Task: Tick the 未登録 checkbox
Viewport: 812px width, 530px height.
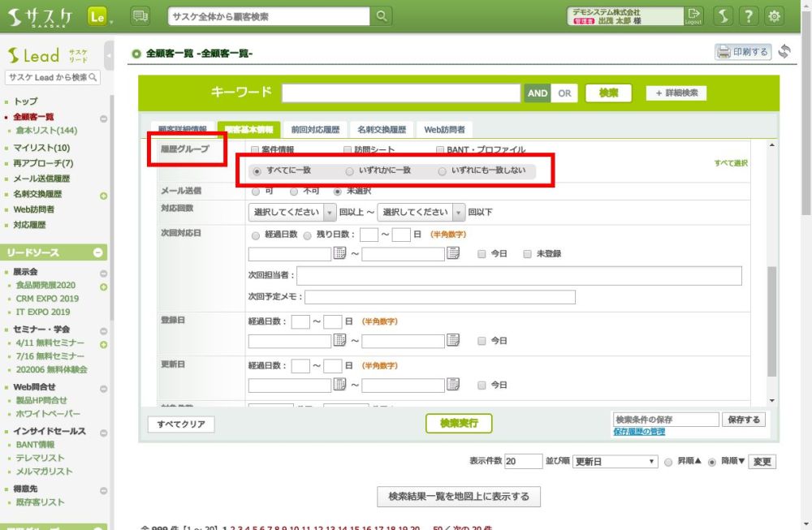Action: tap(528, 254)
